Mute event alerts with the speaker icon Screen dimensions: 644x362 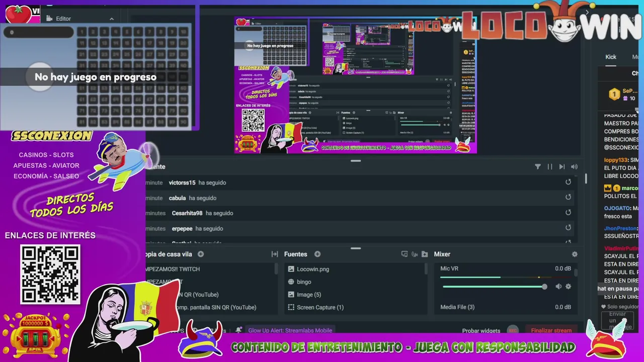point(574,167)
